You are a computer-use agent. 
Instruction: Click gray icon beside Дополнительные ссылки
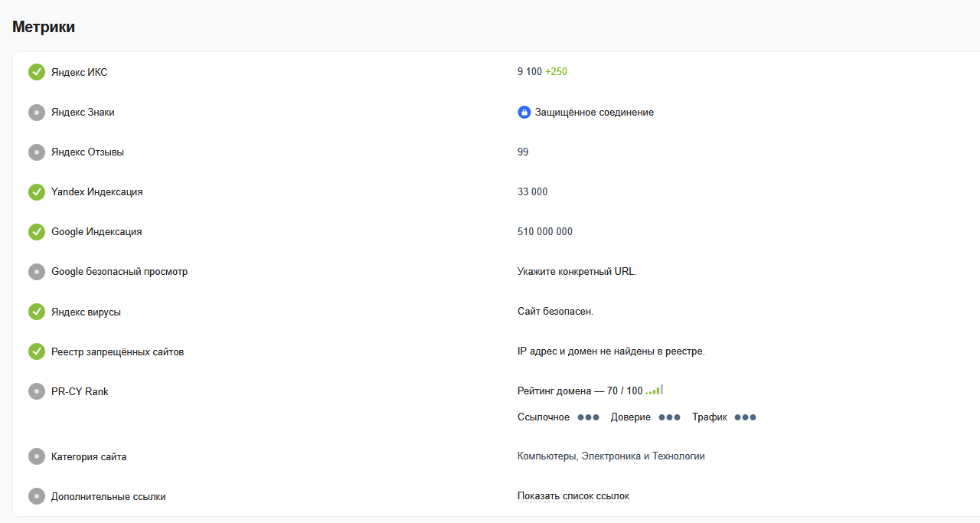pos(37,496)
